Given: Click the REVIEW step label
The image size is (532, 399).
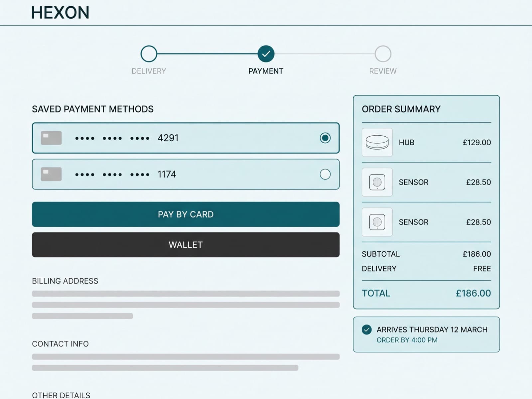Looking at the screenshot, I should 383,71.
